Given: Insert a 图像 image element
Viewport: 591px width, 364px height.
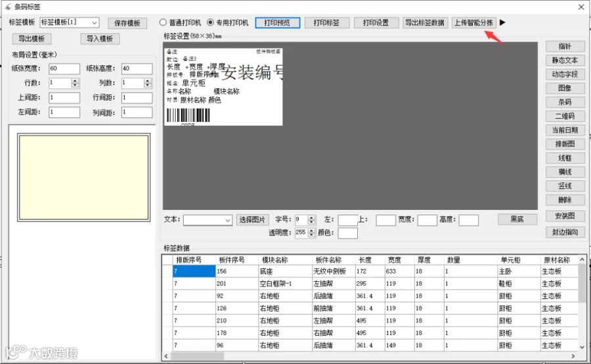Looking at the screenshot, I should 565,88.
